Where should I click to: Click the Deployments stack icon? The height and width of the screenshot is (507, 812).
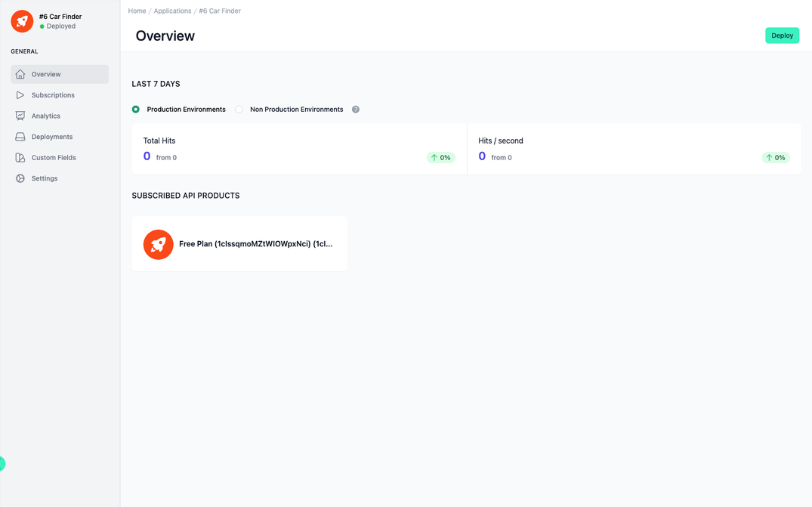[20, 136]
